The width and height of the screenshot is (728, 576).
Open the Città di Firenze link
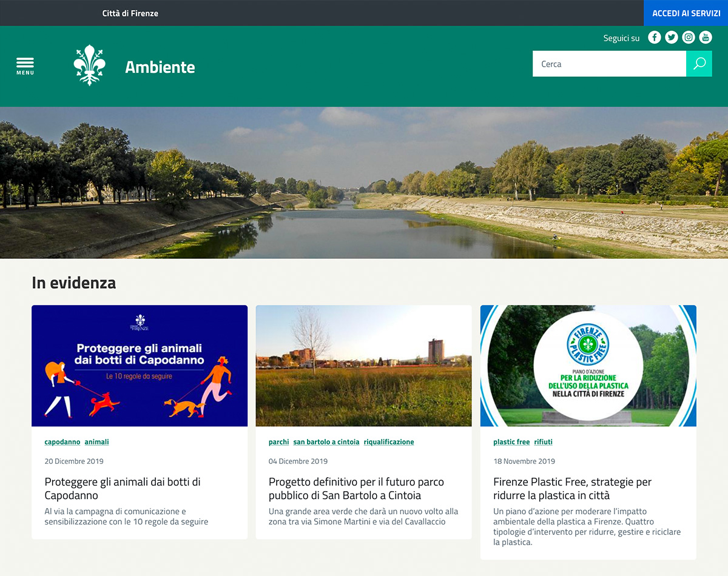130,13
